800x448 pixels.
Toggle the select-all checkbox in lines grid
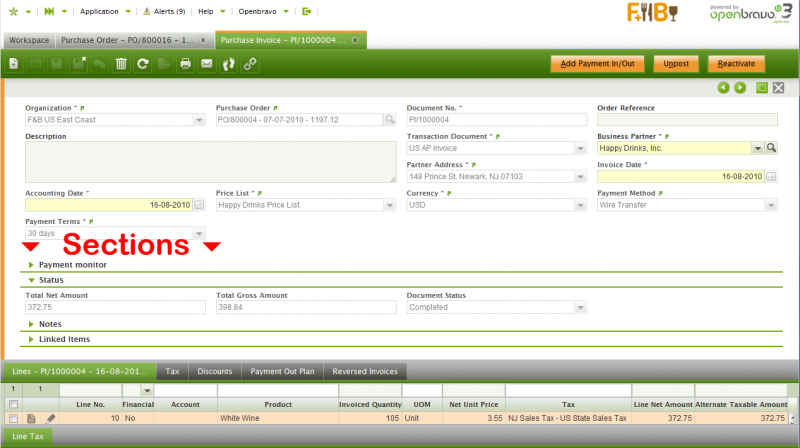click(x=14, y=403)
